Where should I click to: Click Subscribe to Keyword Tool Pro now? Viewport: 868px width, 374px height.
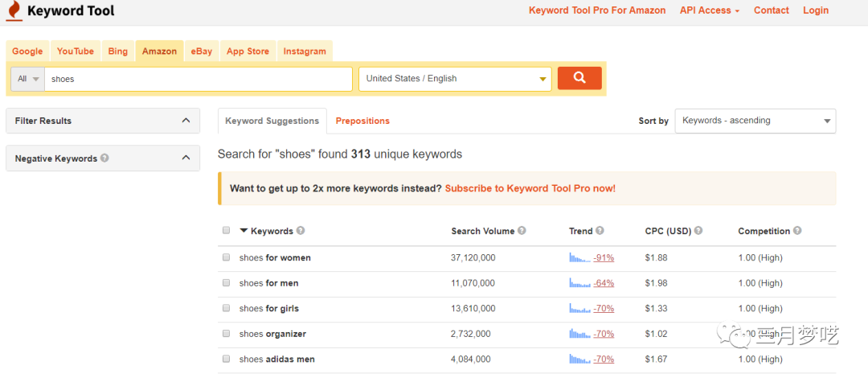[x=530, y=188]
